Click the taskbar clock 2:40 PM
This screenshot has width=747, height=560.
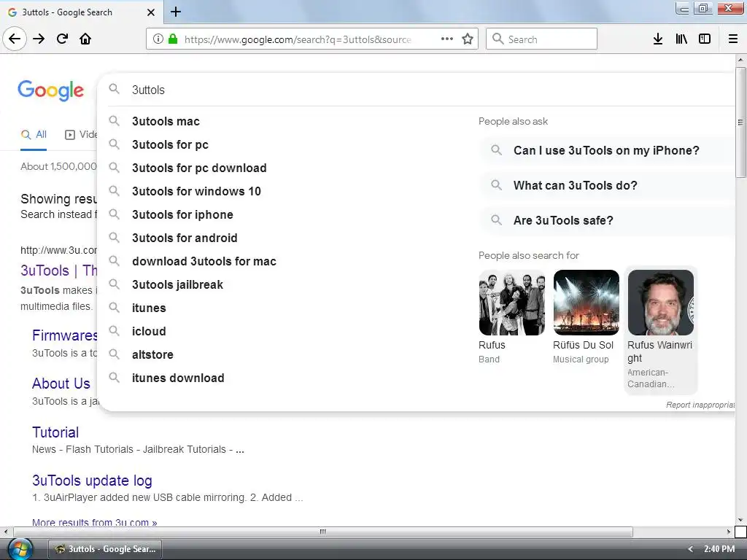[719, 549]
